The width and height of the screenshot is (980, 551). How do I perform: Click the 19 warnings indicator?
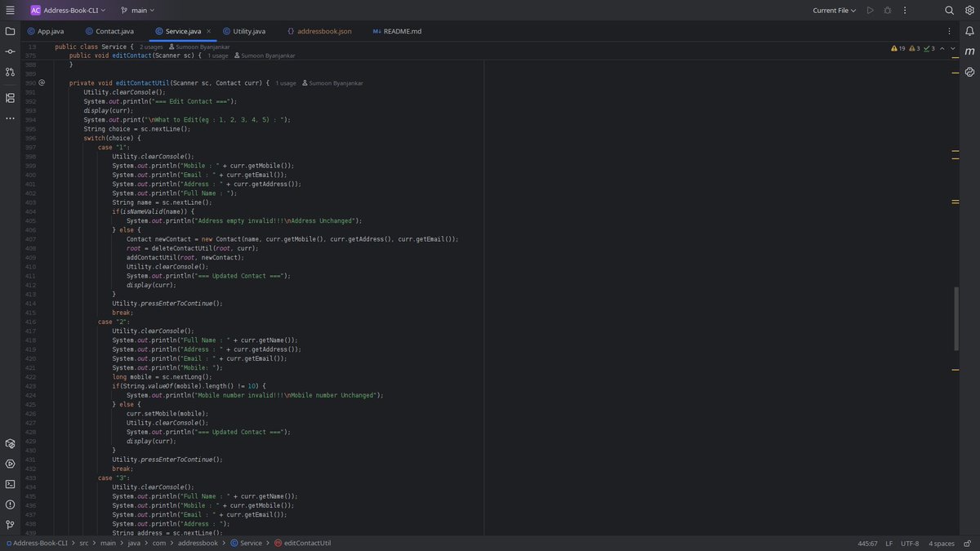898,48
